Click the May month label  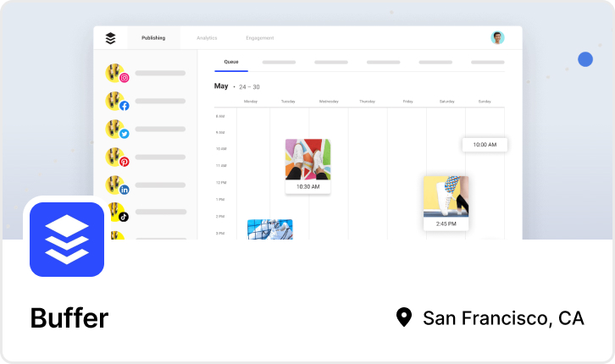(221, 86)
